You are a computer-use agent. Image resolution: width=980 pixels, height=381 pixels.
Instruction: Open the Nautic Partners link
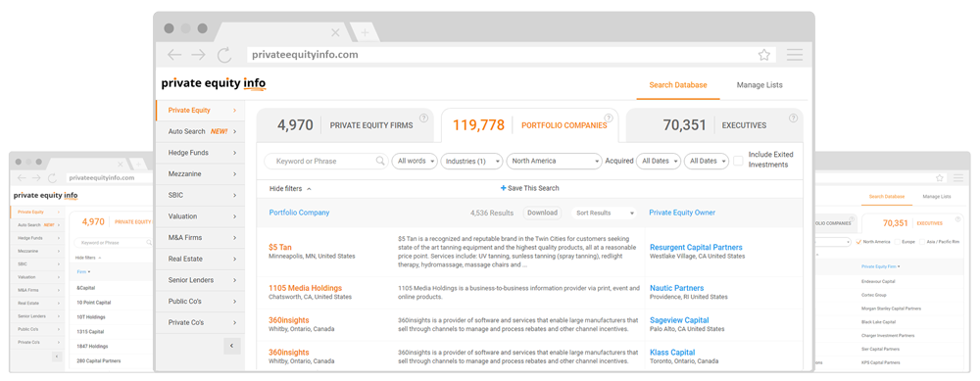tap(677, 288)
